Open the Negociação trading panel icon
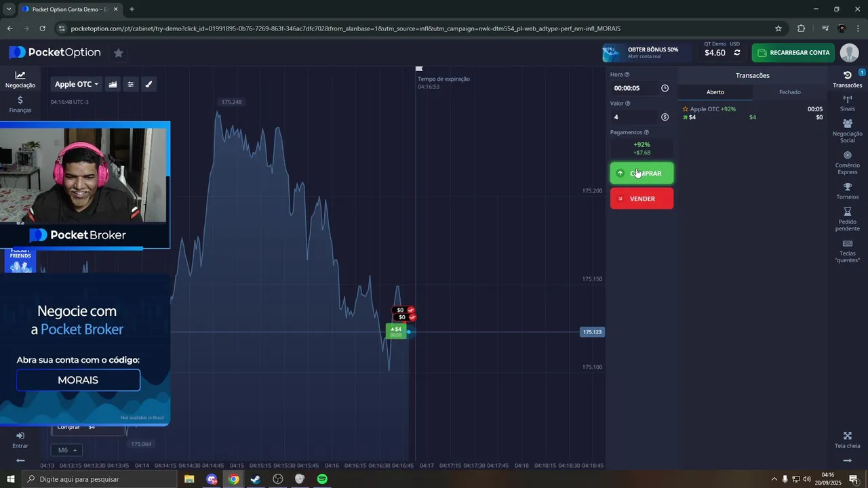This screenshot has height=488, width=868. pyautogui.click(x=20, y=79)
